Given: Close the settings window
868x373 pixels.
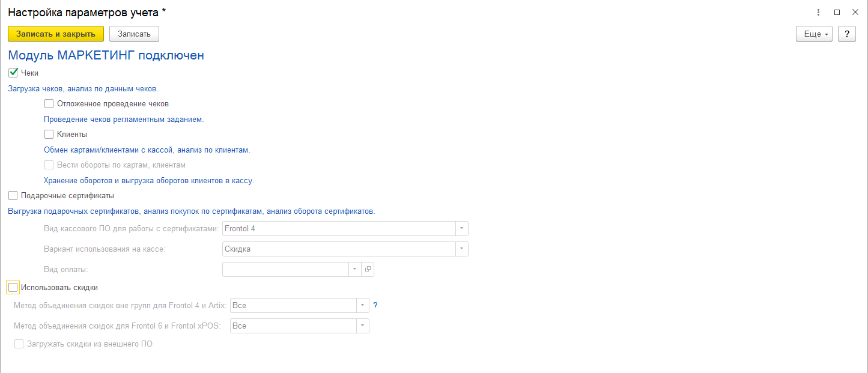Looking at the screenshot, I should tap(855, 12).
